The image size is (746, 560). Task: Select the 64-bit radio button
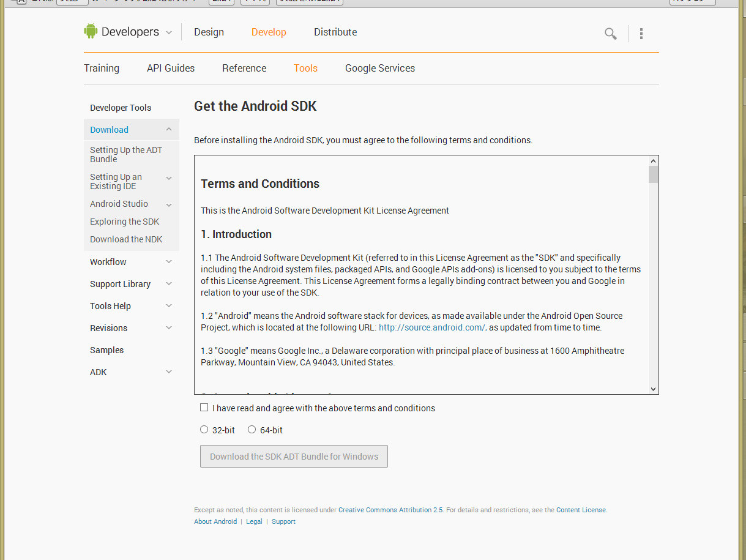point(252,430)
